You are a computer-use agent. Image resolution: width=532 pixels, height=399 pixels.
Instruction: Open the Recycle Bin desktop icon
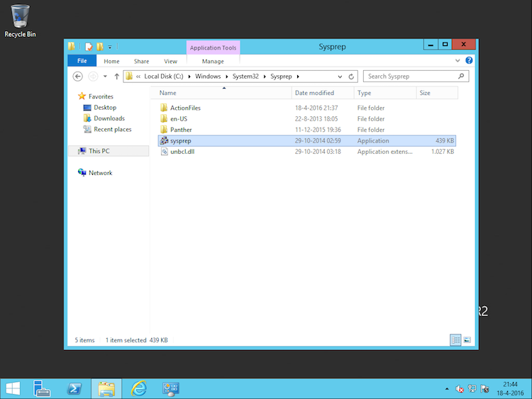20,21
